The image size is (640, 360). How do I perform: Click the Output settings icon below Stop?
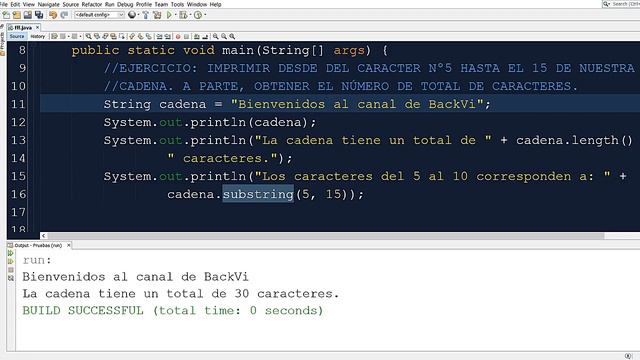tap(11, 278)
